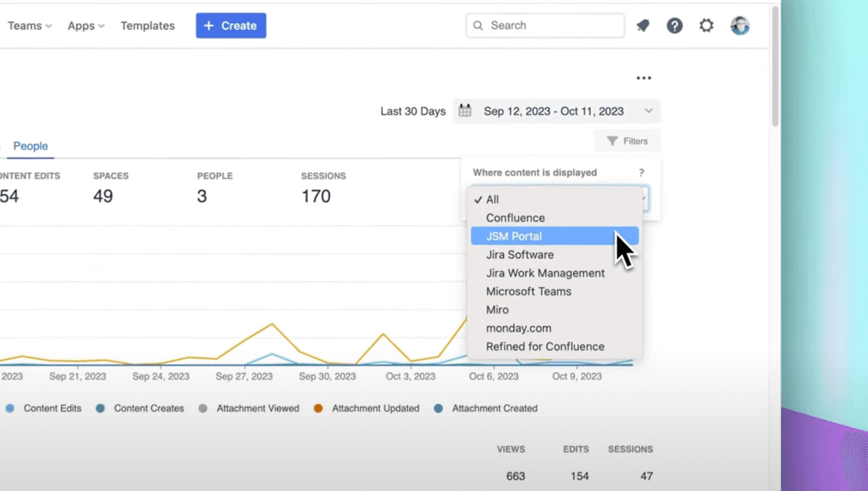Click the 47 sessions value
Screen dimensions: 868x491
coord(647,476)
